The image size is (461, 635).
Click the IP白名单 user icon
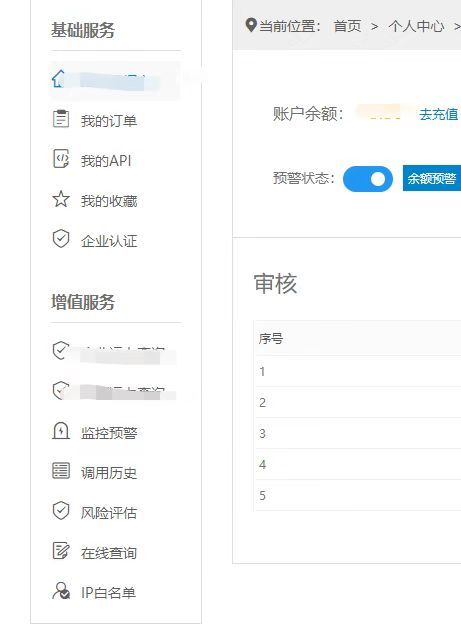tap(61, 591)
